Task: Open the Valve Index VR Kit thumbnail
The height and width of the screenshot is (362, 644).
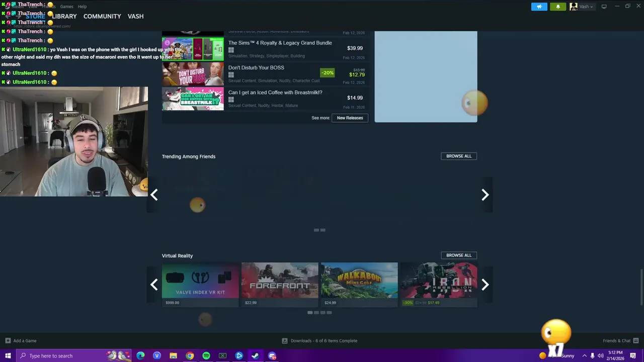Action: pos(200,280)
